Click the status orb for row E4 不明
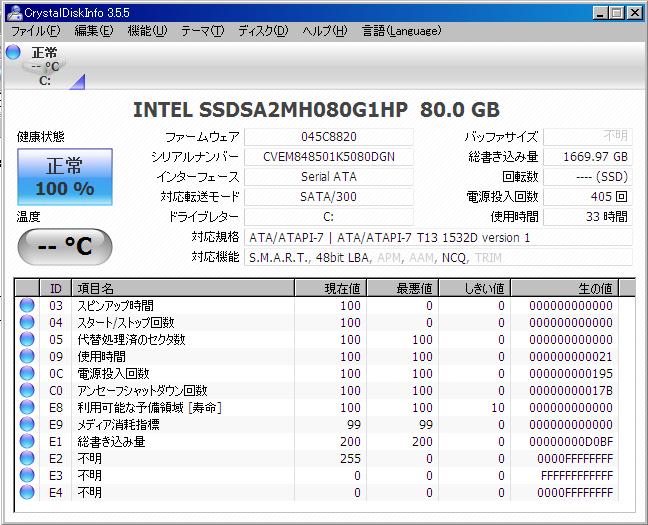Screen dimensions: 648x525 (x=27, y=492)
